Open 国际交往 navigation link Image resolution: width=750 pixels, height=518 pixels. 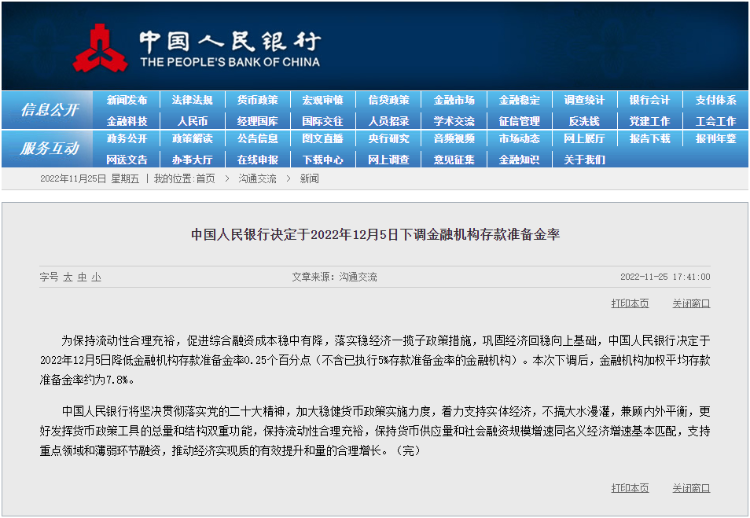point(322,121)
